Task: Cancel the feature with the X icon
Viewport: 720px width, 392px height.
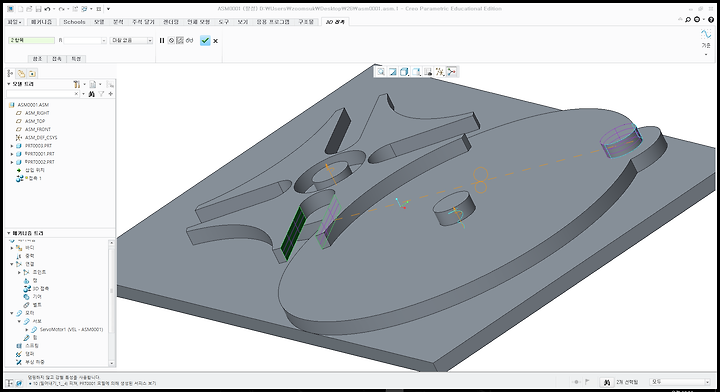Action: pos(215,41)
